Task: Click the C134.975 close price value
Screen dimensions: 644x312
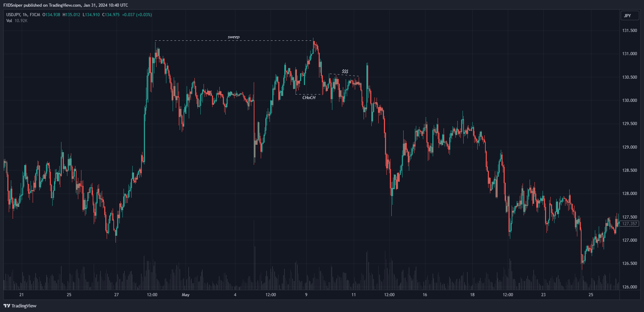Action: pos(111,15)
